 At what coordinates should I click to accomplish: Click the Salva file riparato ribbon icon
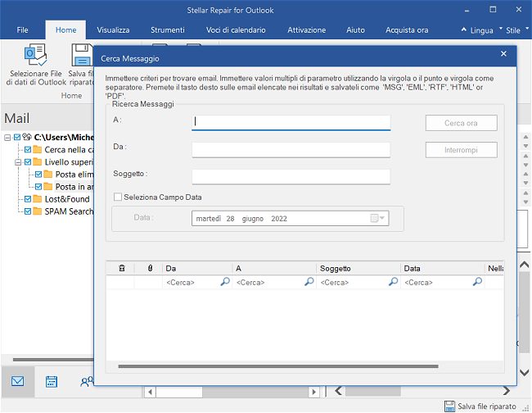click(x=82, y=55)
